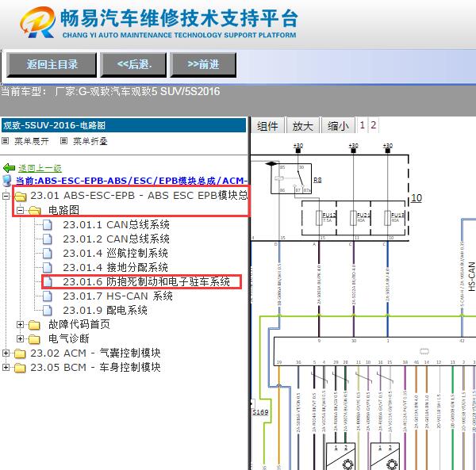Click the 菜单折叠 text link
The width and height of the screenshot is (476, 470).
click(90, 141)
